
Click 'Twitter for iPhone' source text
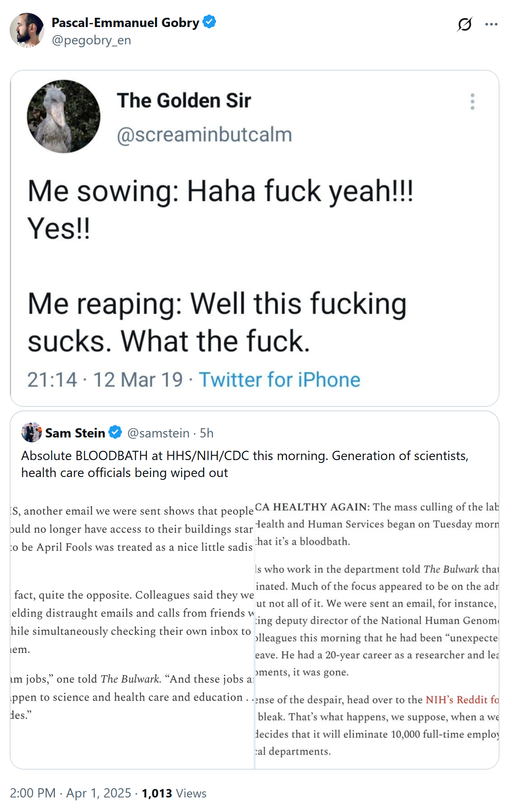tap(279, 380)
